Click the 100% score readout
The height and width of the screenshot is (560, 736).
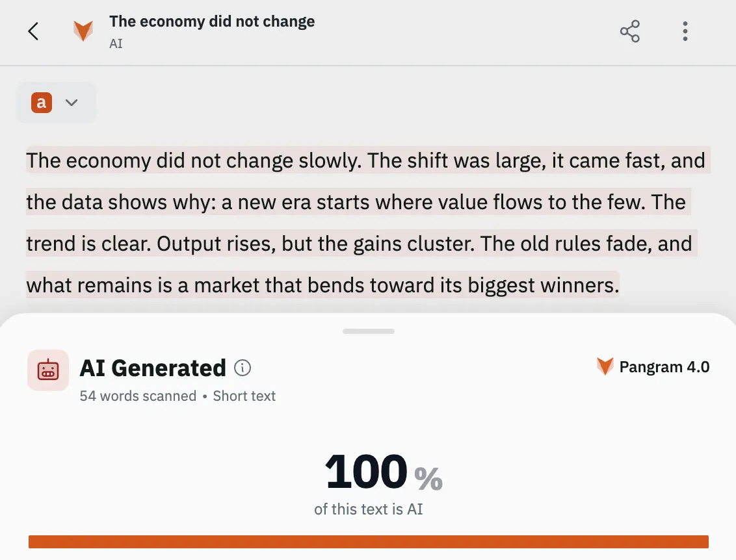(x=383, y=472)
